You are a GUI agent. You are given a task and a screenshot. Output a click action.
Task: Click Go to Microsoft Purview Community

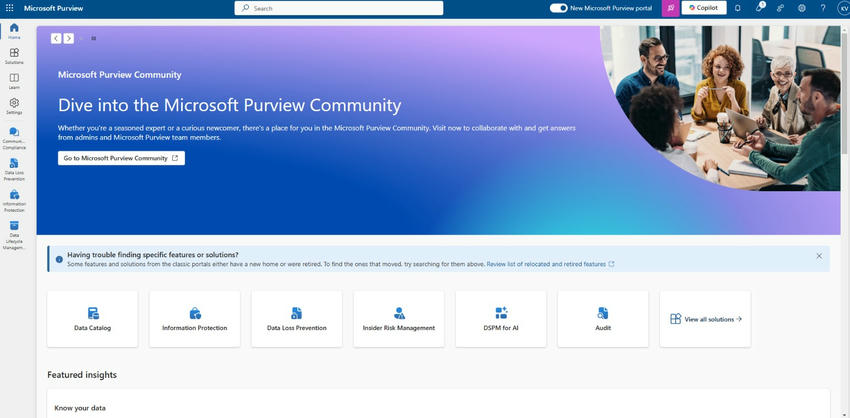tap(121, 158)
